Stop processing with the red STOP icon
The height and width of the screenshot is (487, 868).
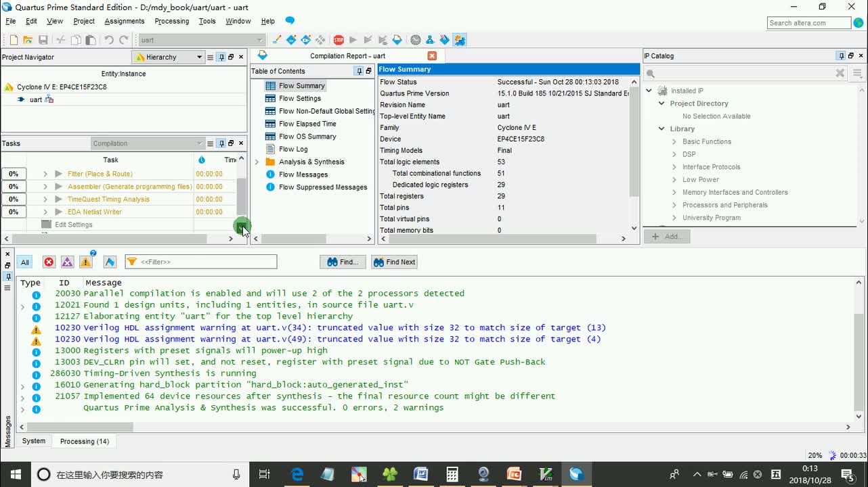pos(339,40)
